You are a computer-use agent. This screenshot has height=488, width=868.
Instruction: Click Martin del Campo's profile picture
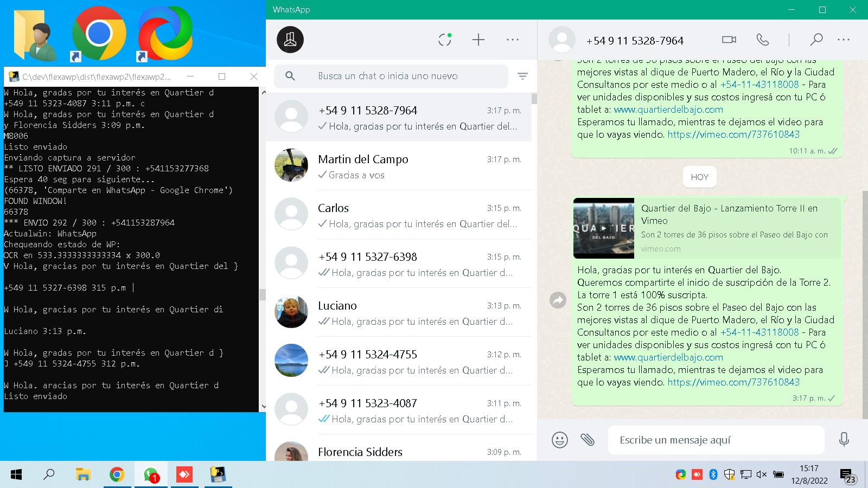click(x=291, y=165)
